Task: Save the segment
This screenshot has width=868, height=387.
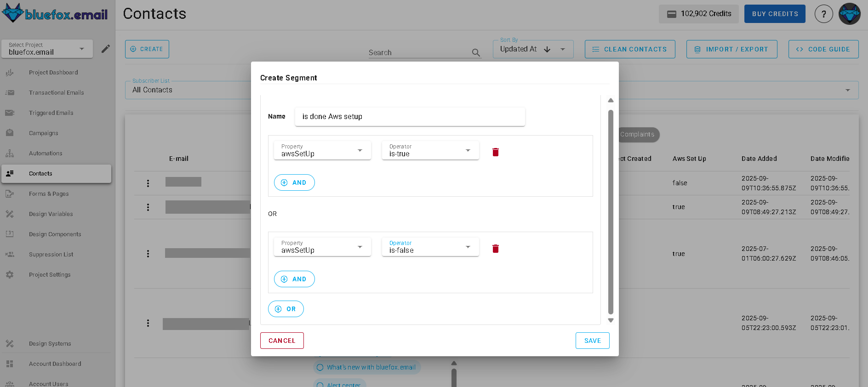Action: click(593, 341)
